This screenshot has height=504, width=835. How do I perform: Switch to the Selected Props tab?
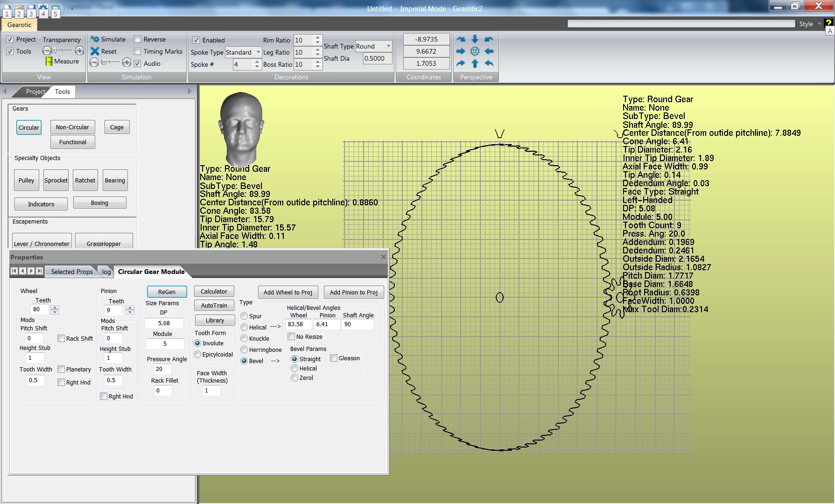click(x=72, y=272)
